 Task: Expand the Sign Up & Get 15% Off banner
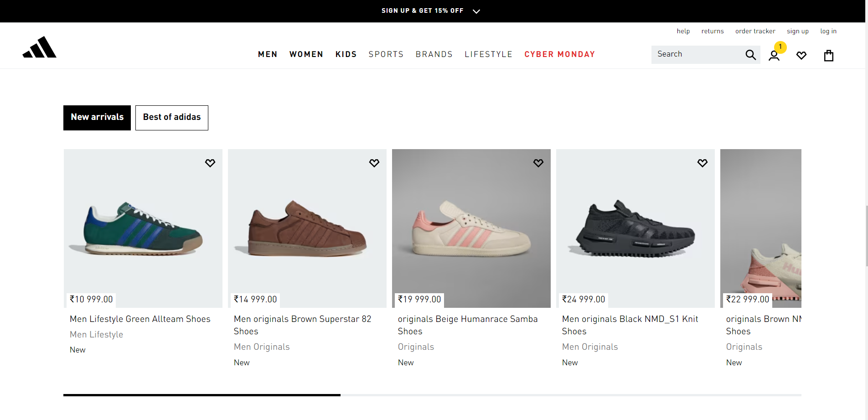[x=431, y=11]
